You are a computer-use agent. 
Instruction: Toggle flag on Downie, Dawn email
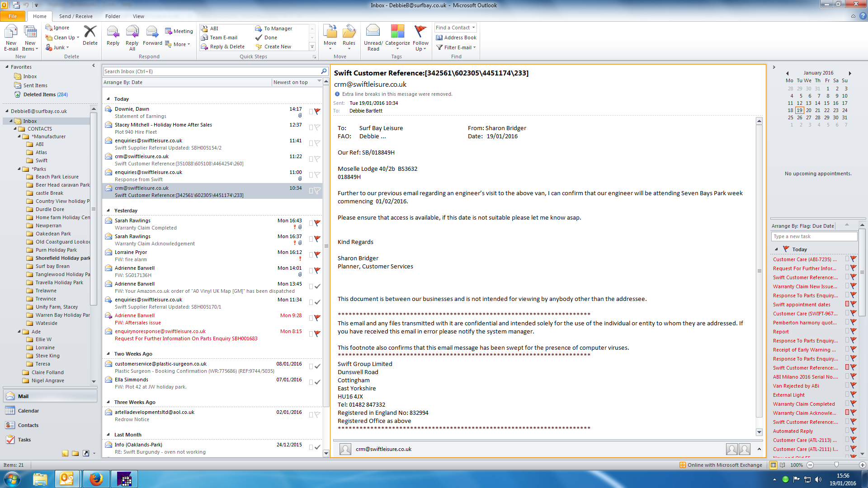pos(317,111)
